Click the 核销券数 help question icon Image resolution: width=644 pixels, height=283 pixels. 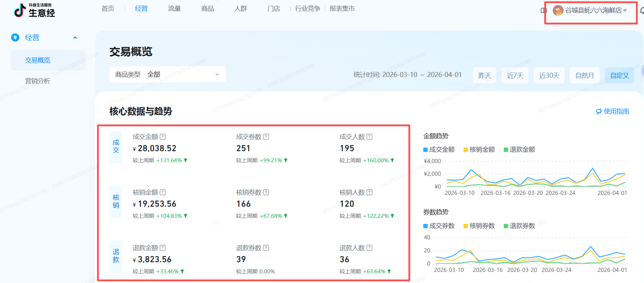(x=266, y=192)
